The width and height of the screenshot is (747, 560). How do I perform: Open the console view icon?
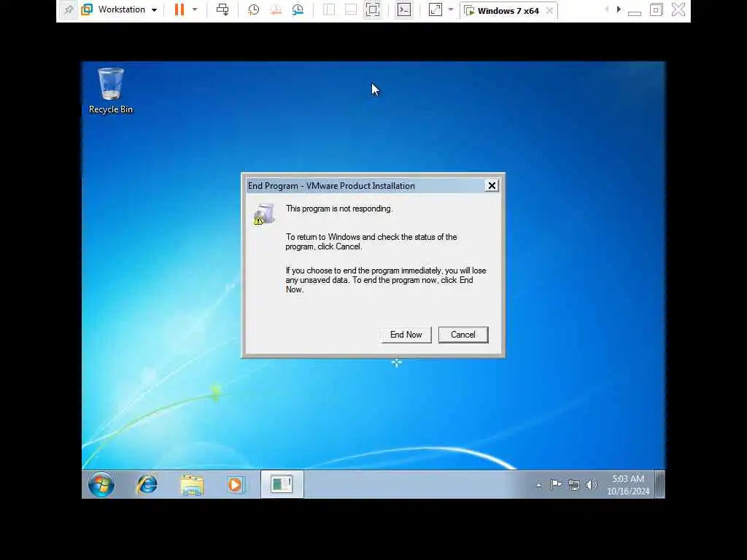[404, 9]
